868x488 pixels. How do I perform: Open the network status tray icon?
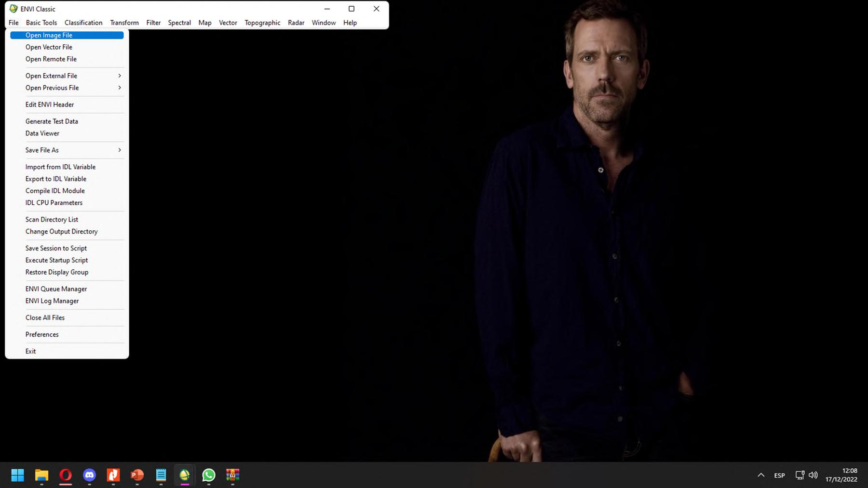pyautogui.click(x=800, y=475)
